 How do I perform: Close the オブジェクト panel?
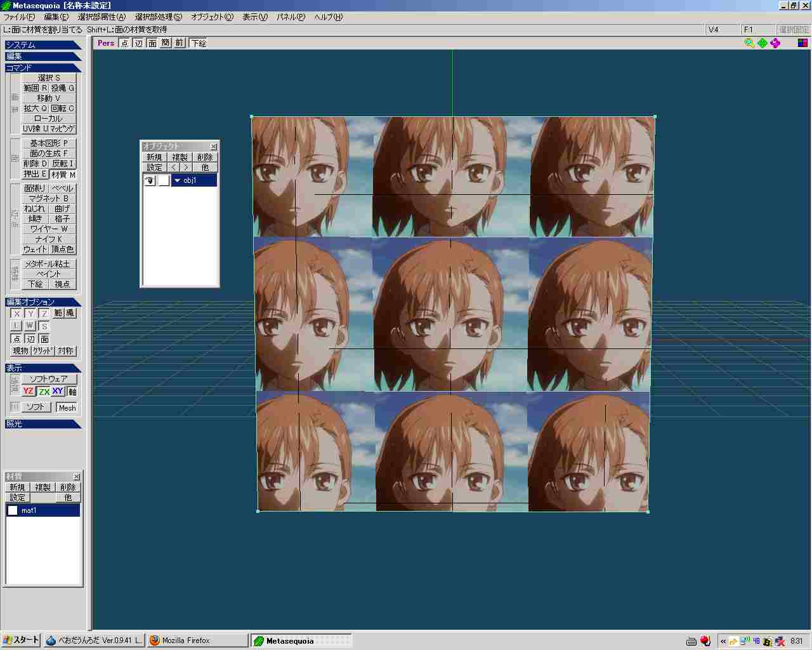pos(214,147)
